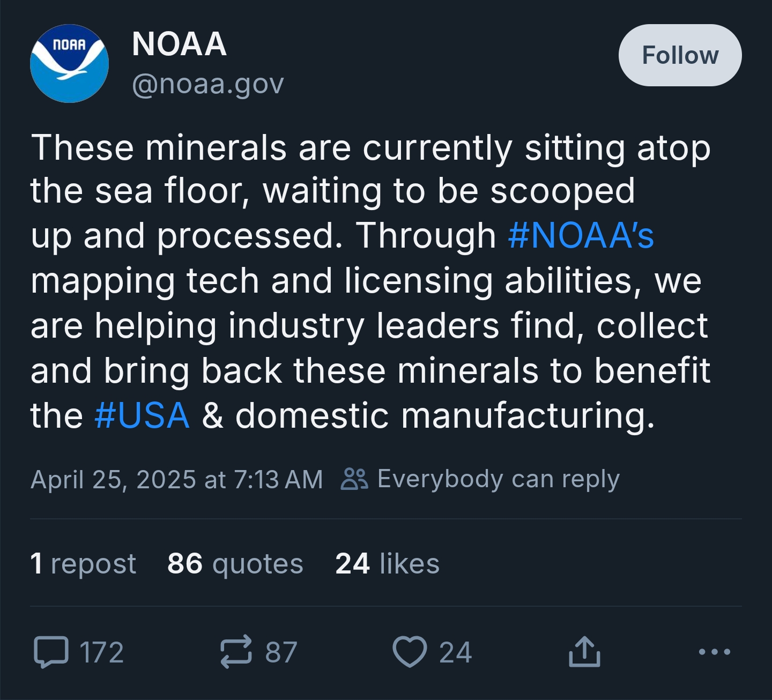Open the three-dot more options menu
The height and width of the screenshot is (700, 772).
(715, 652)
